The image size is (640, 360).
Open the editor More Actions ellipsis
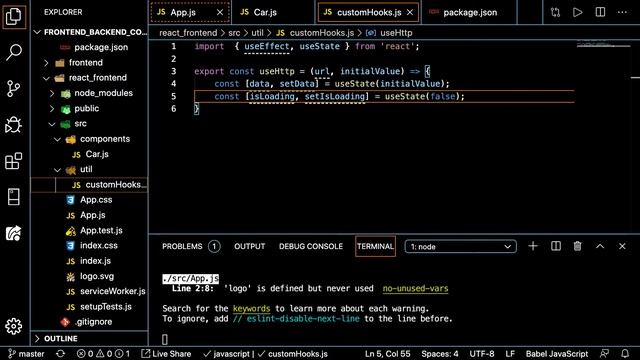622,12
